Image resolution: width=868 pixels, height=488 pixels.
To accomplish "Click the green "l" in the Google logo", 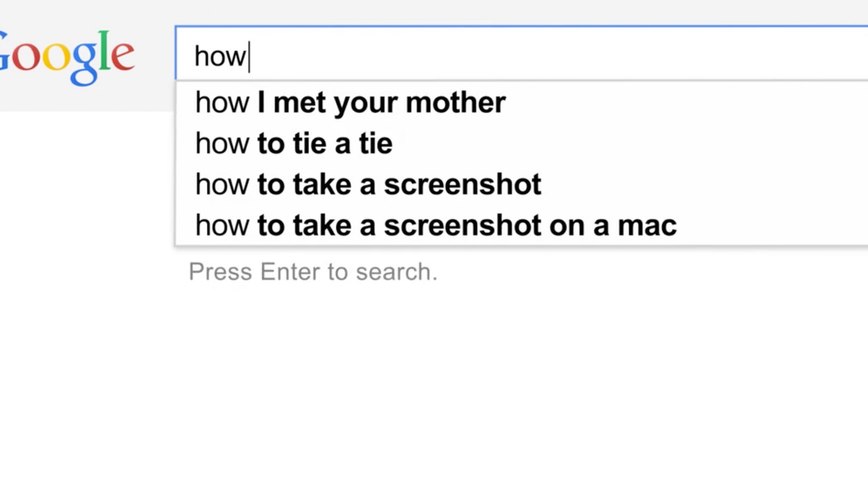I will 103,50.
